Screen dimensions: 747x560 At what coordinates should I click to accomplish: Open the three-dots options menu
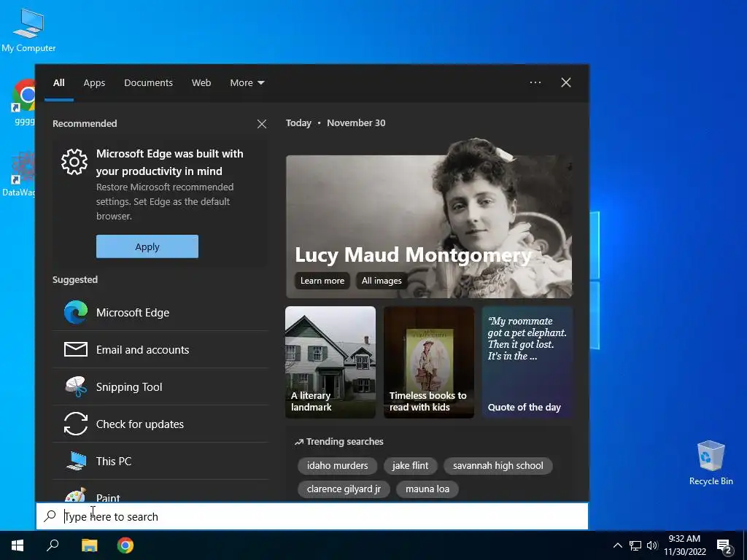click(x=535, y=82)
